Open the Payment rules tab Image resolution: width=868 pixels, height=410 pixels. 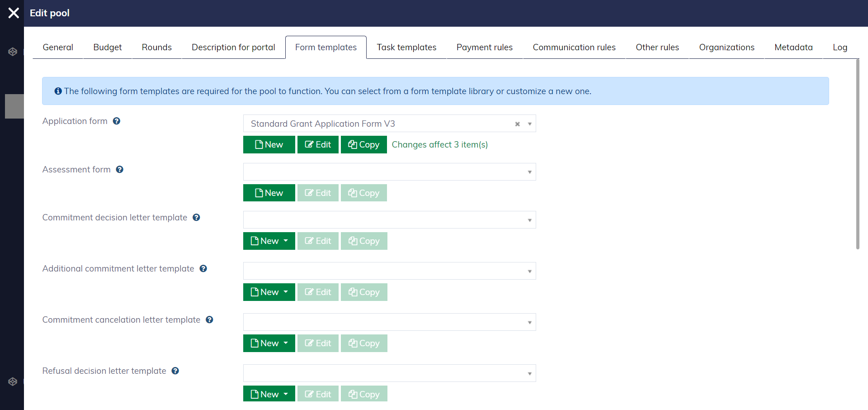point(484,48)
